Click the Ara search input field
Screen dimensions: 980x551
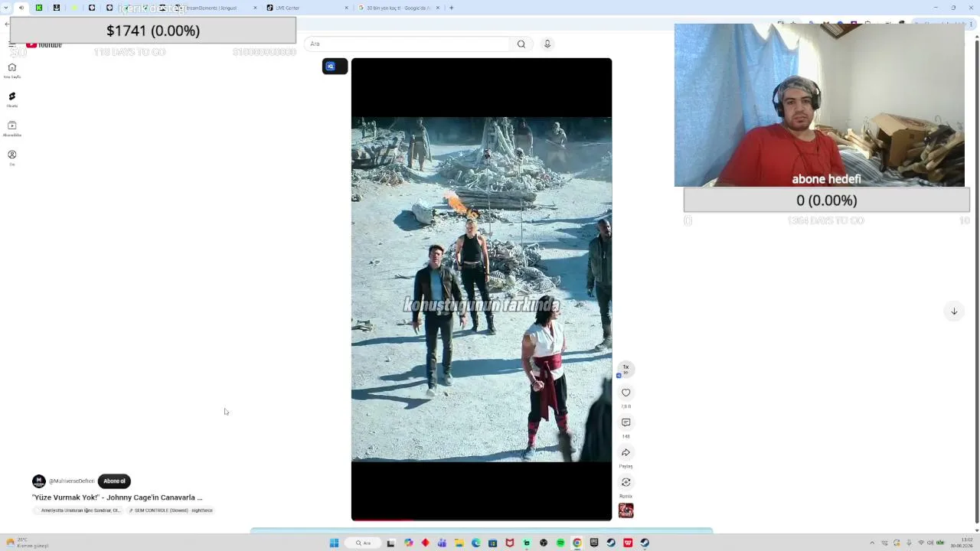point(409,44)
